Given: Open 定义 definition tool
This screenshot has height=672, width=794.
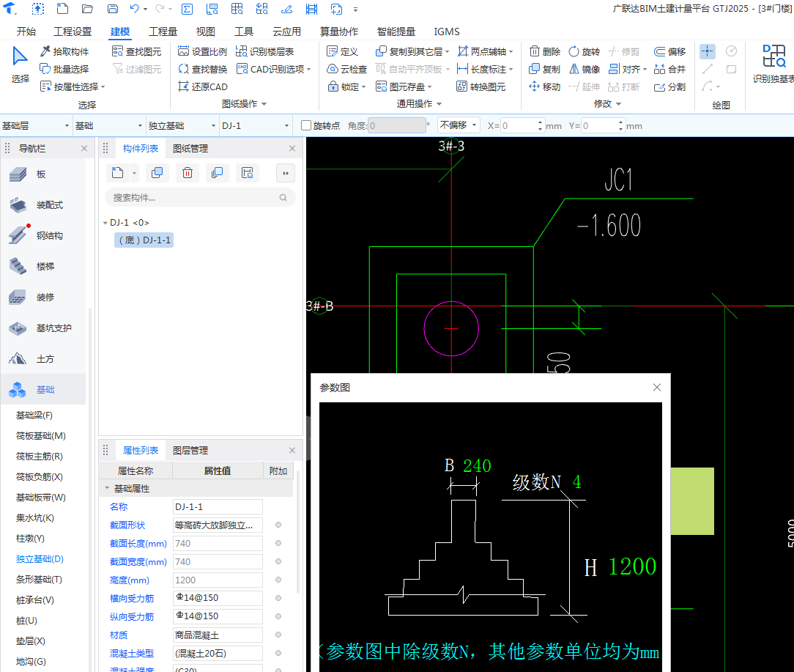Looking at the screenshot, I should [342, 52].
